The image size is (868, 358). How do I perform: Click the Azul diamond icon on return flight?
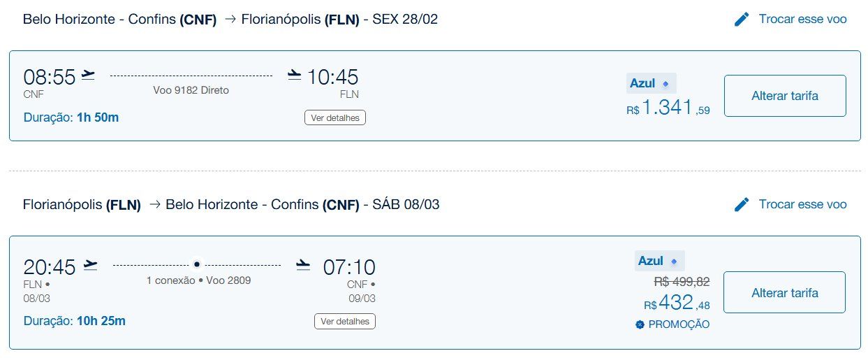click(674, 262)
